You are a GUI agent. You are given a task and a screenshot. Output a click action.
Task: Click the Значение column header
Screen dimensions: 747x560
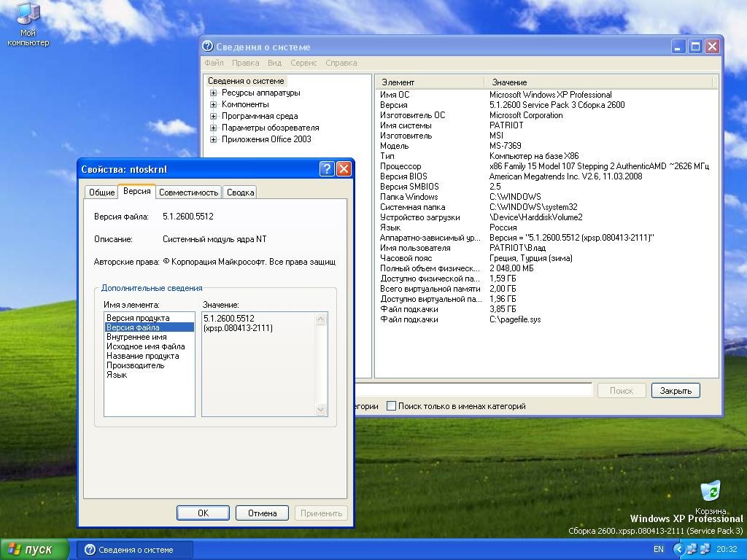(x=598, y=82)
